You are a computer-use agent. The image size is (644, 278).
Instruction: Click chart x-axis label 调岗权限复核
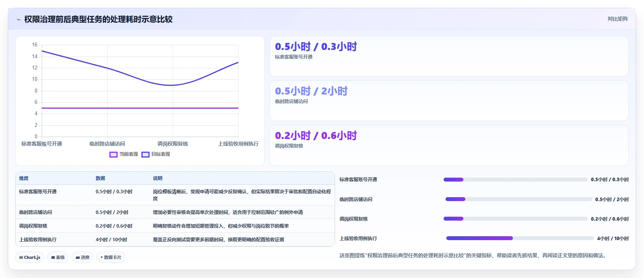click(173, 144)
